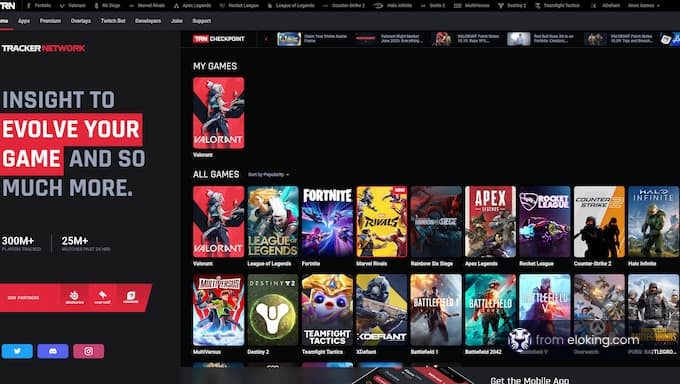Open the Marvel Rivals game card
Screen dimensions: 680x384
(382, 222)
